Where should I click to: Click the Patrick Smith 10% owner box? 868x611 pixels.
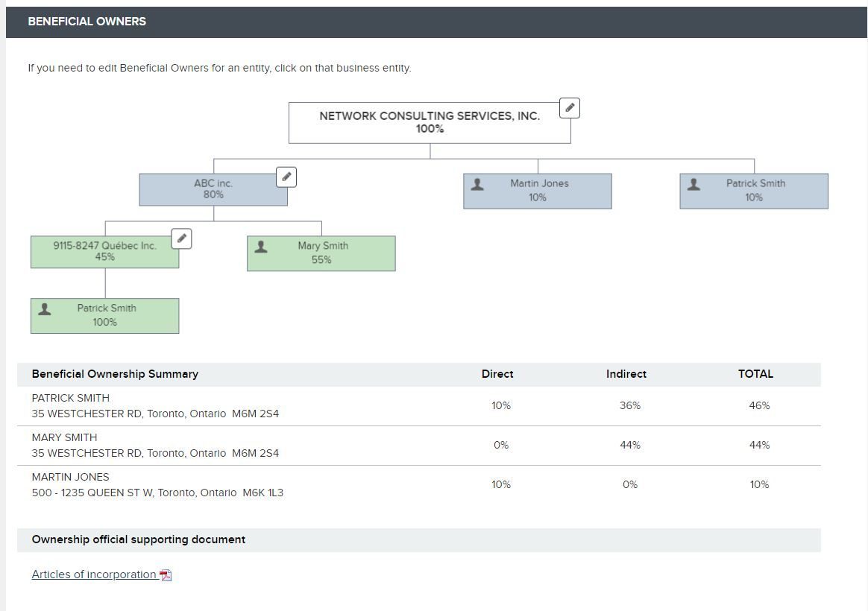tap(754, 191)
